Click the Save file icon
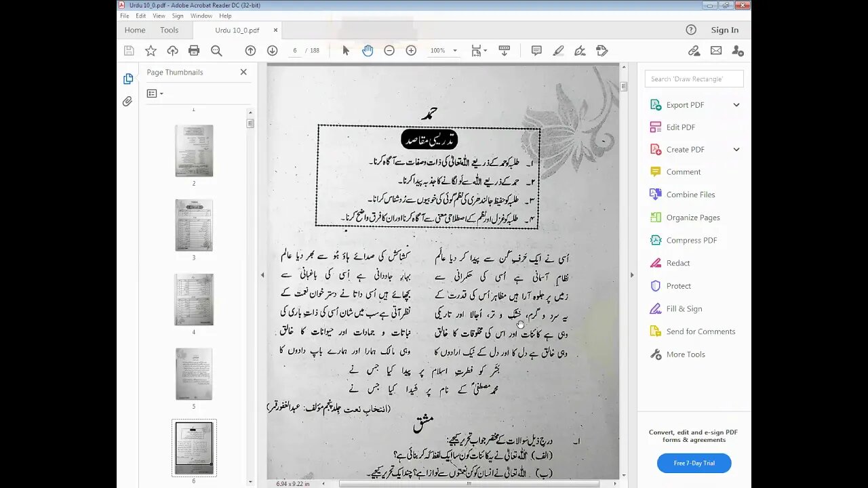Viewport: 868px width, 488px height. click(129, 51)
